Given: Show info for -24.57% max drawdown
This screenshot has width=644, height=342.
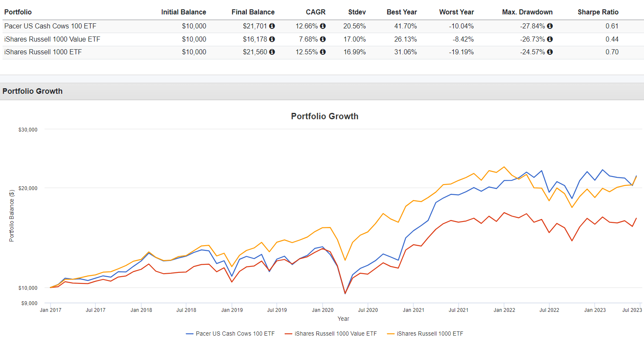Looking at the screenshot, I should 550,52.
